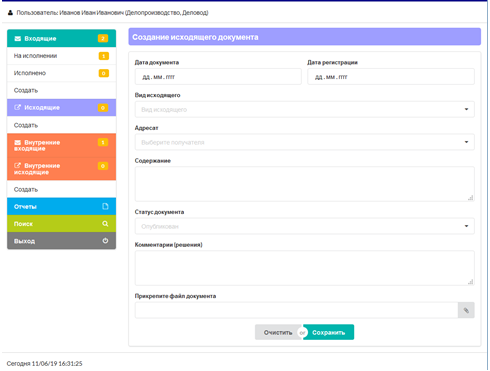Viewport: 490px width, 371px height.
Task: Click the Комментарии textarea resize handle
Action: point(470,282)
